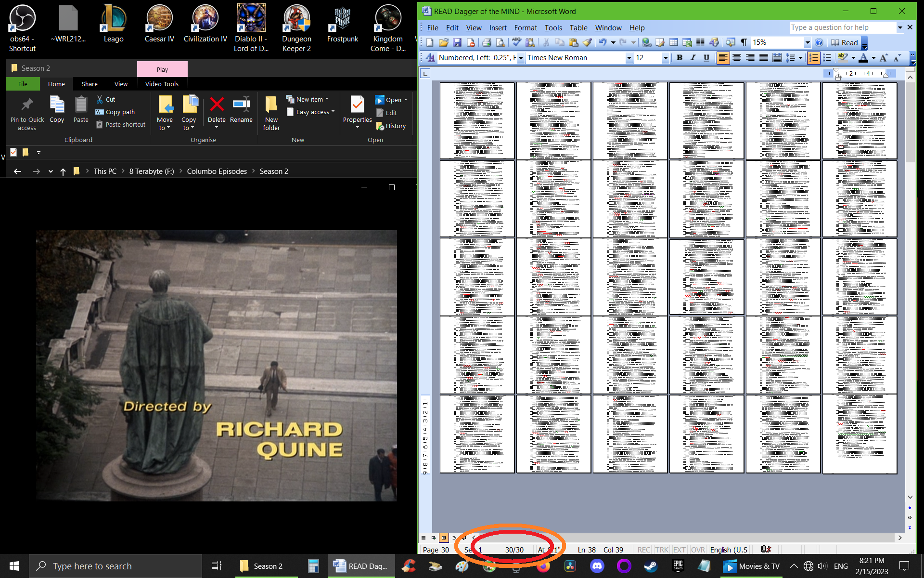Click History in Explorer ribbon
The image size is (924, 578).
click(391, 126)
